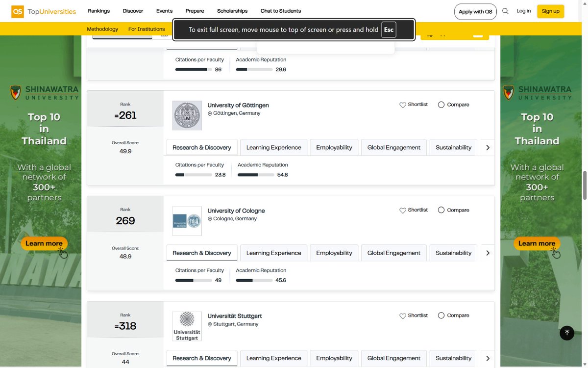The width and height of the screenshot is (588, 368).
Task: Select Sustainability tab for Göttingen
Action: point(452,148)
